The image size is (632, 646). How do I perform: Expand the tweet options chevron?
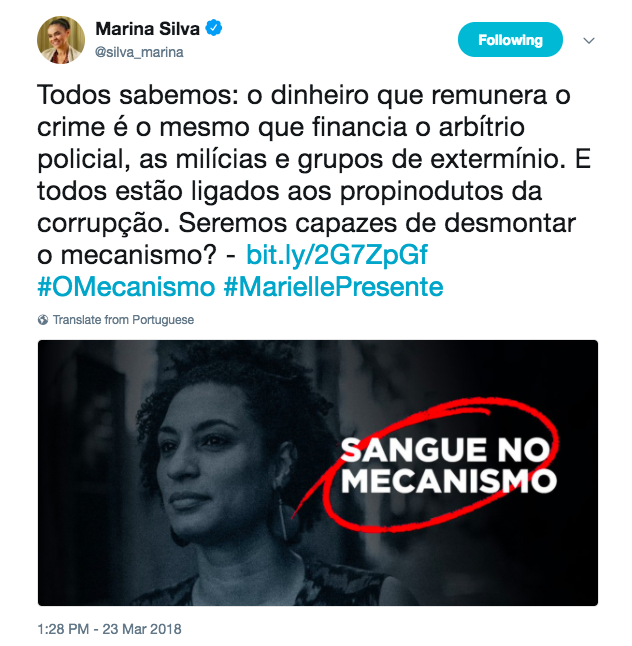[x=589, y=40]
